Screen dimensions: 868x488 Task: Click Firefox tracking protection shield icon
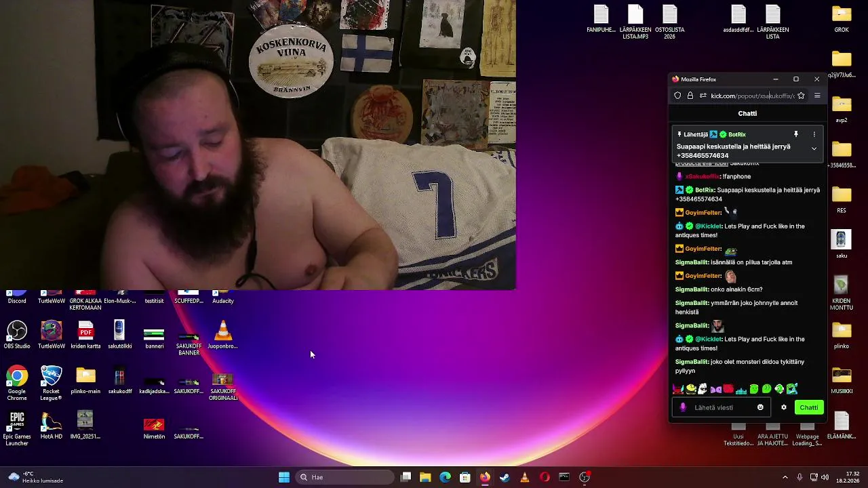pos(677,96)
